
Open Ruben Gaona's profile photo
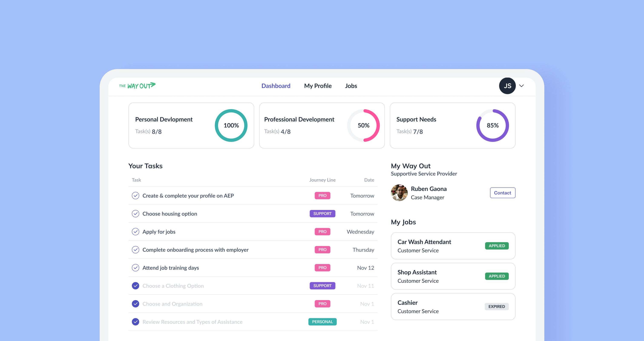click(399, 193)
